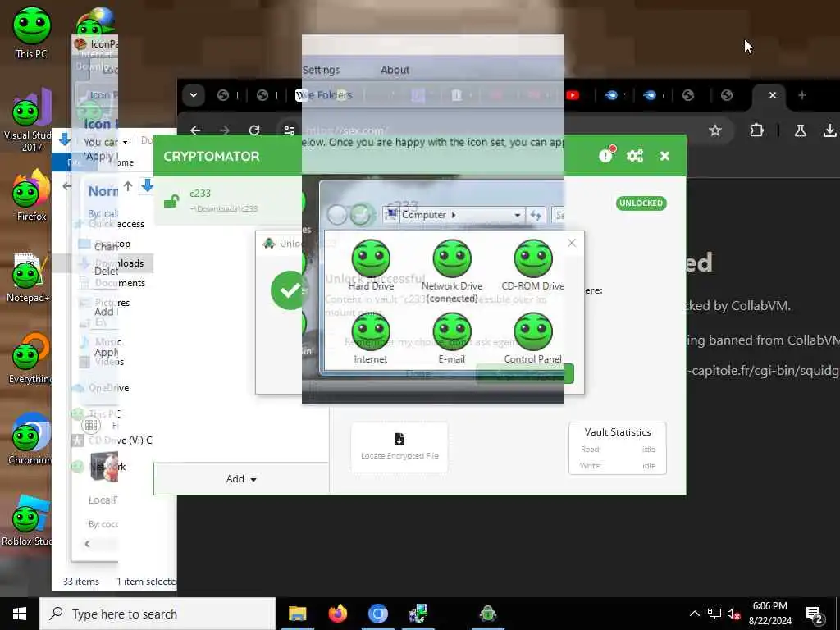Open the Everything desktop icon

pyautogui.click(x=30, y=358)
